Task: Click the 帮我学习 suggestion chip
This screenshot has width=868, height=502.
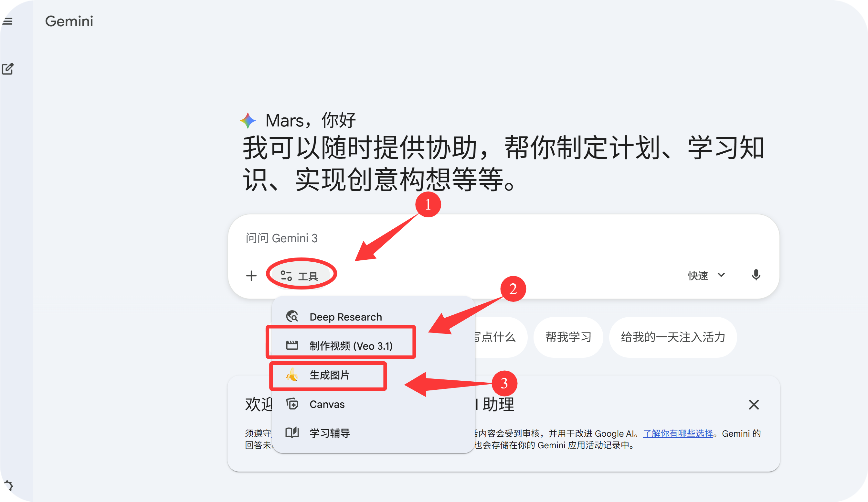Action: tap(568, 337)
